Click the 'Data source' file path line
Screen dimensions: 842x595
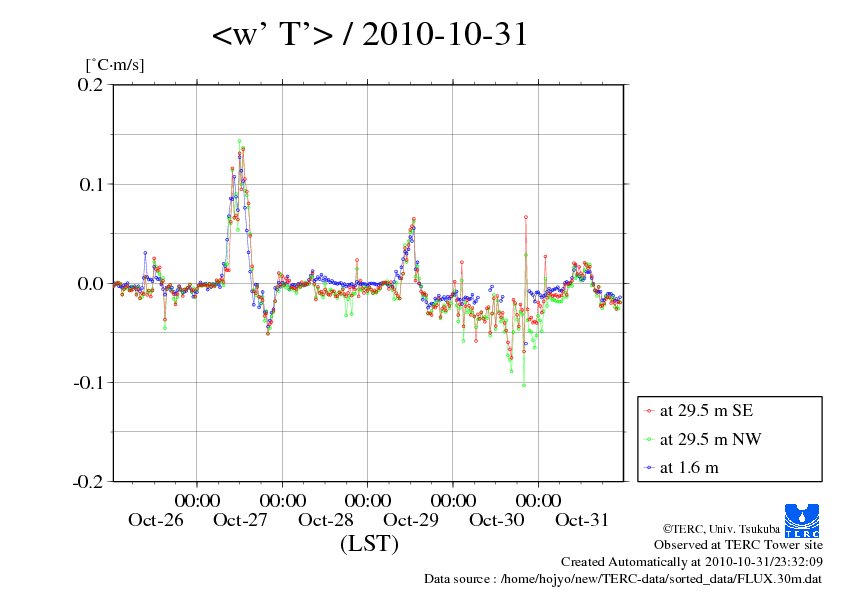(x=623, y=579)
